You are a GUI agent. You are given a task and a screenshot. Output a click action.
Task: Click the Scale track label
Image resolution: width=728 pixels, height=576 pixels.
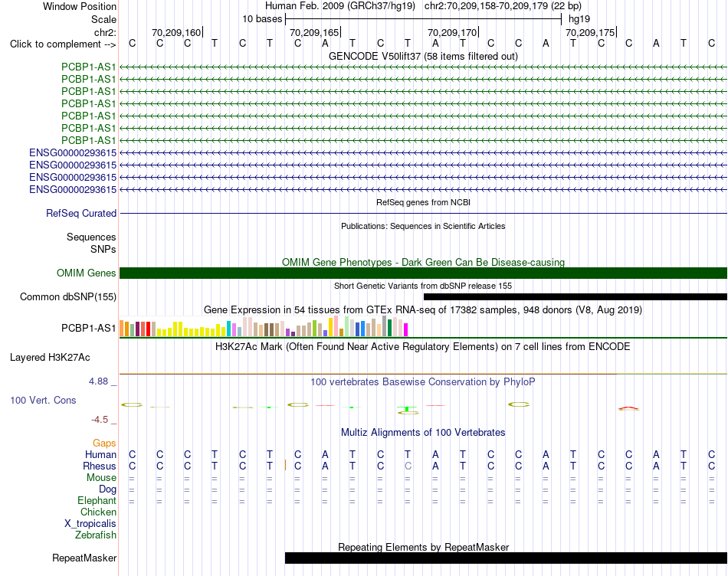click(103, 19)
